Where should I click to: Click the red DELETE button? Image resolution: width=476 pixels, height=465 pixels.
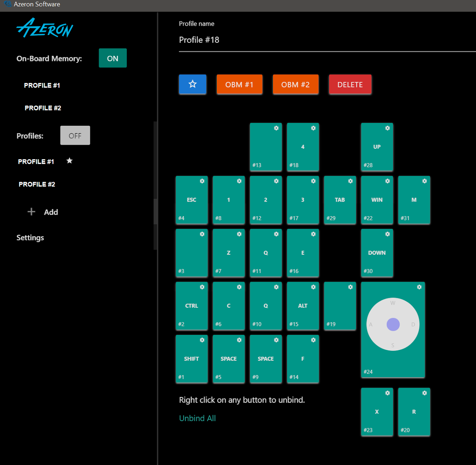[x=350, y=84]
